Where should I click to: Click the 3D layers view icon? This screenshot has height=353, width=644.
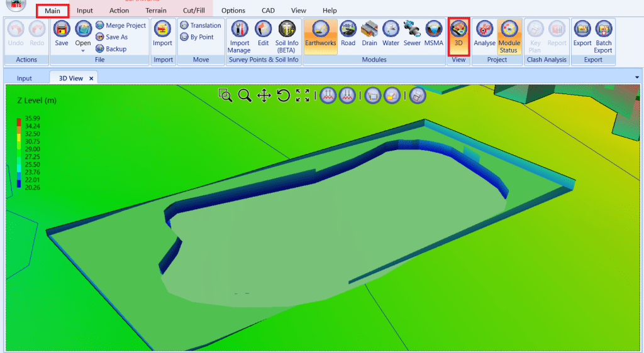pyautogui.click(x=418, y=95)
